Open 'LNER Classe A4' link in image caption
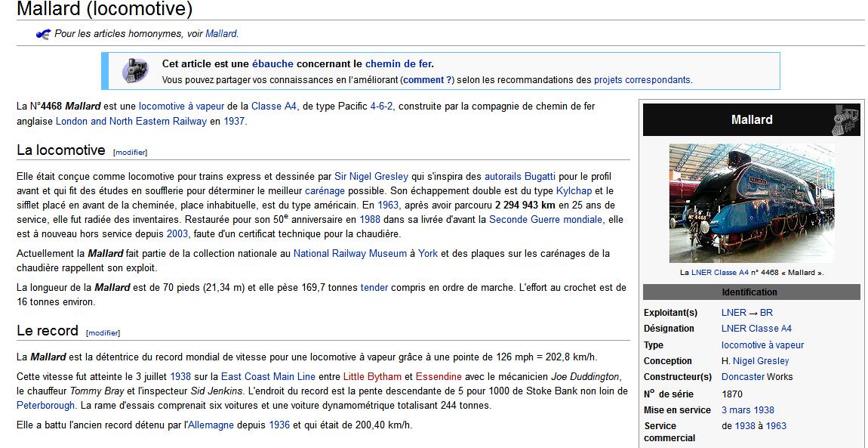This screenshot has width=868, height=448. [719, 273]
